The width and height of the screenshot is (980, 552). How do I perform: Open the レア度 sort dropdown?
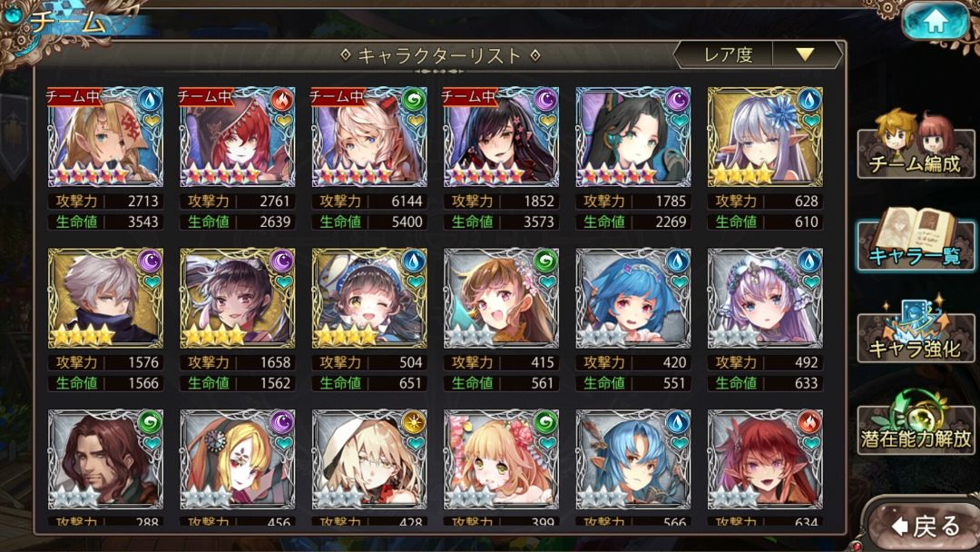[x=758, y=55]
